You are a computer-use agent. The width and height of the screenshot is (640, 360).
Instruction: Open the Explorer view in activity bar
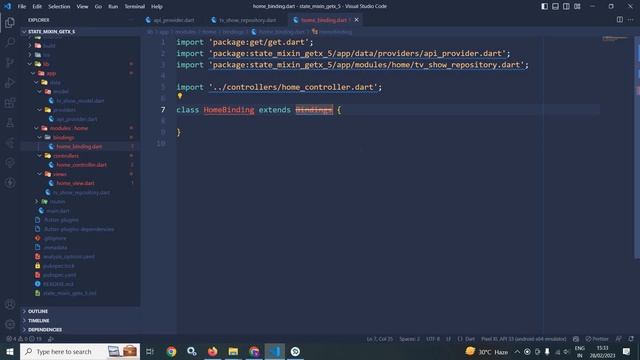10,22
